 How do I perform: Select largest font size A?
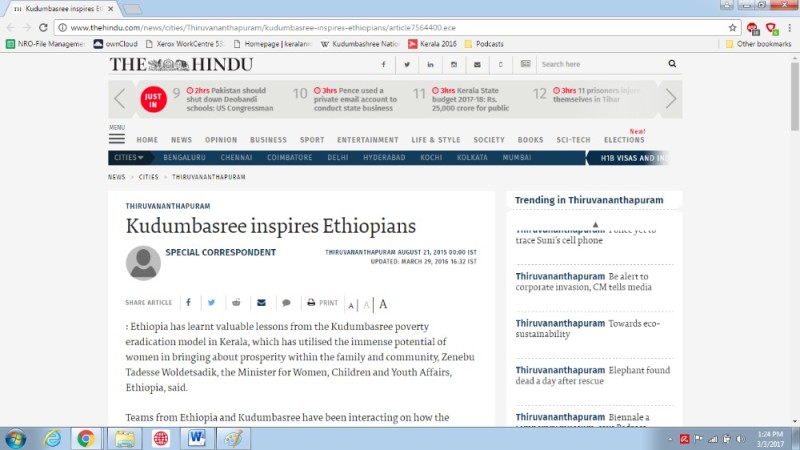click(383, 304)
